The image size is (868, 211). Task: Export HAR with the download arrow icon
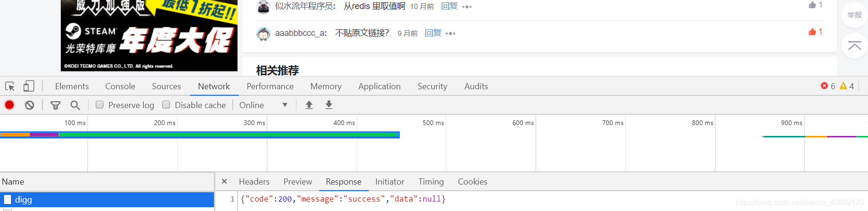coord(329,105)
